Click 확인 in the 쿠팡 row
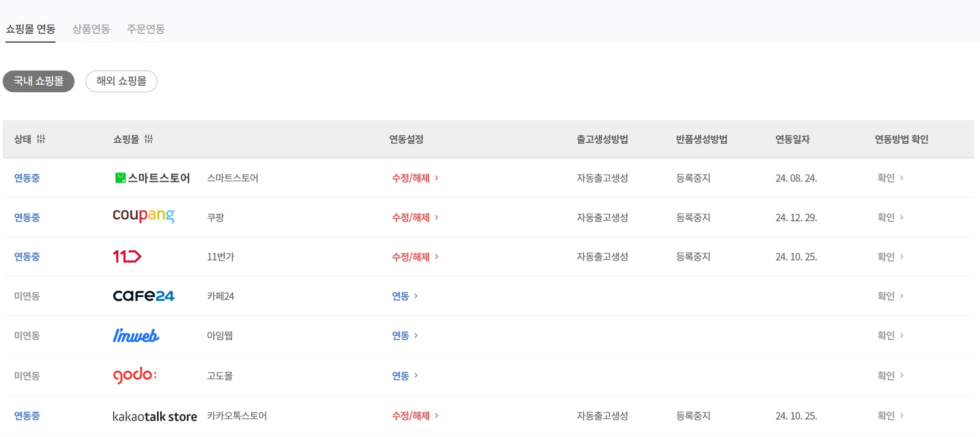 tap(891, 218)
